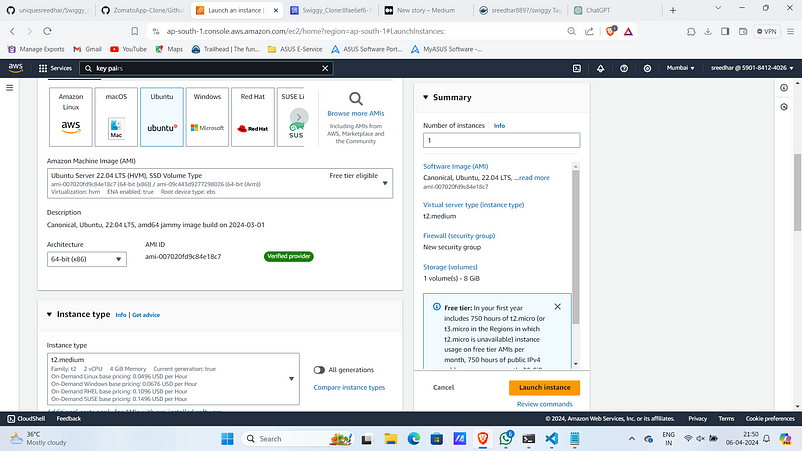Click the Brave Shields lion icon
The width and height of the screenshot is (802, 451).
click(x=610, y=31)
